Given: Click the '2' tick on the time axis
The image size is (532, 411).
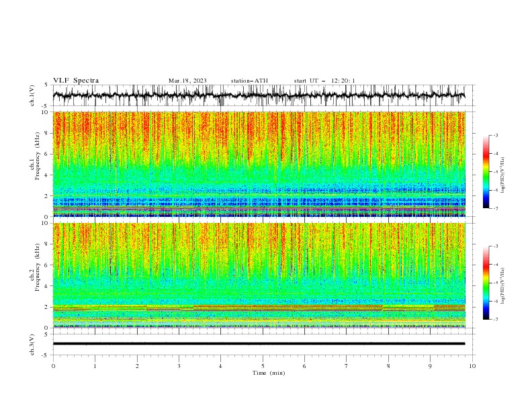Looking at the screenshot, I should point(137,366).
